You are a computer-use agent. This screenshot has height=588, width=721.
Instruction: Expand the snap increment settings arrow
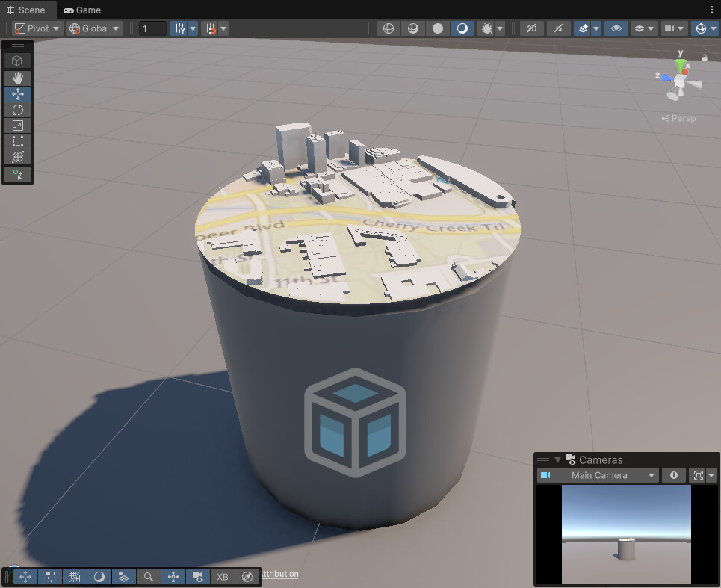coord(223,28)
